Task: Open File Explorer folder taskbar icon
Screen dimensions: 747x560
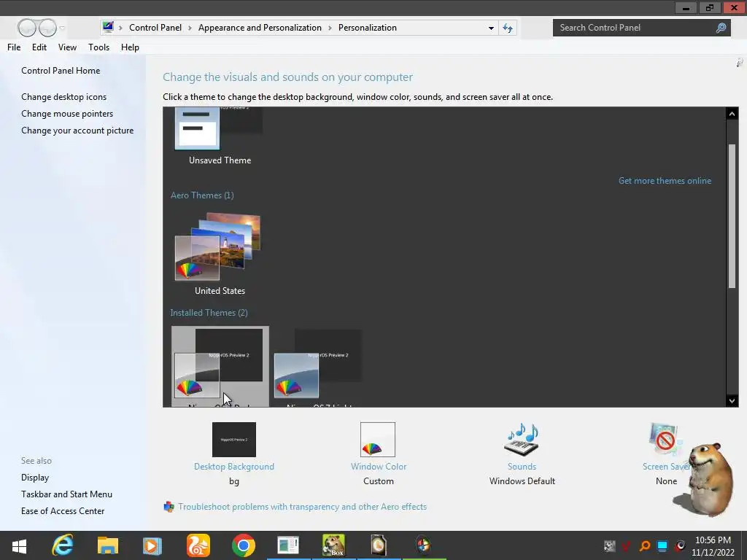Action: click(108, 545)
